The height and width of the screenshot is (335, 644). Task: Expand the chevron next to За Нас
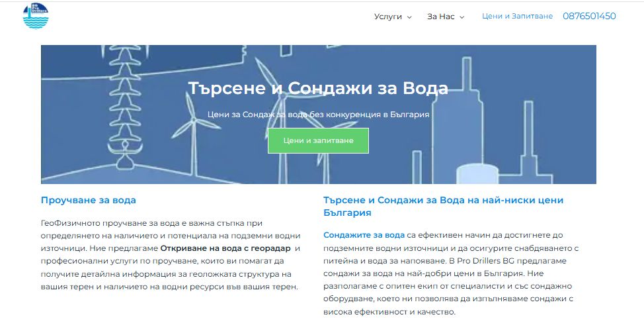coord(462,17)
